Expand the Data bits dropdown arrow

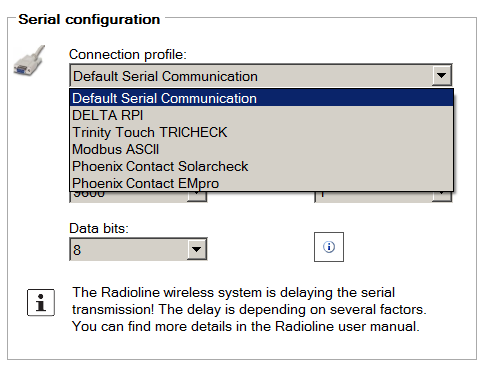197,249
